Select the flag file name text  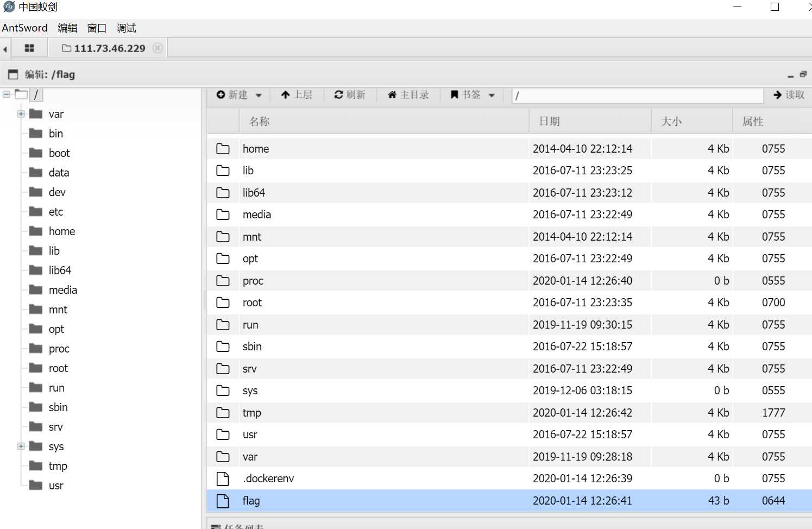click(251, 501)
